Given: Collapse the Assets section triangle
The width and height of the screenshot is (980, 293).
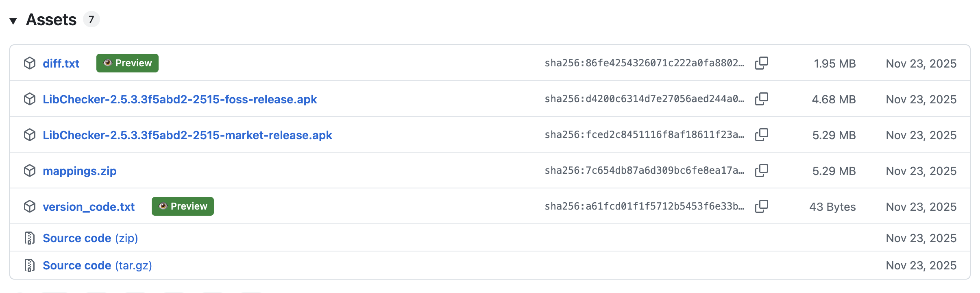Looking at the screenshot, I should pos(13,21).
